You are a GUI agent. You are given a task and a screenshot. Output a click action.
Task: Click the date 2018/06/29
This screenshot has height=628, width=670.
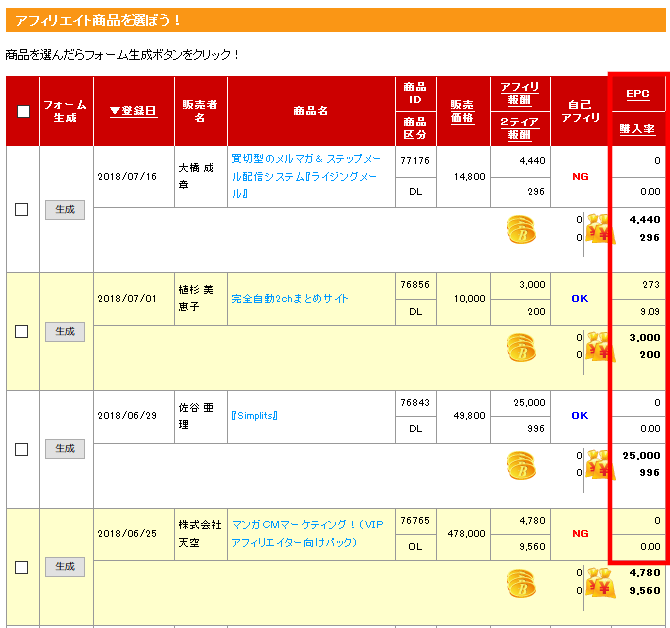(127, 416)
